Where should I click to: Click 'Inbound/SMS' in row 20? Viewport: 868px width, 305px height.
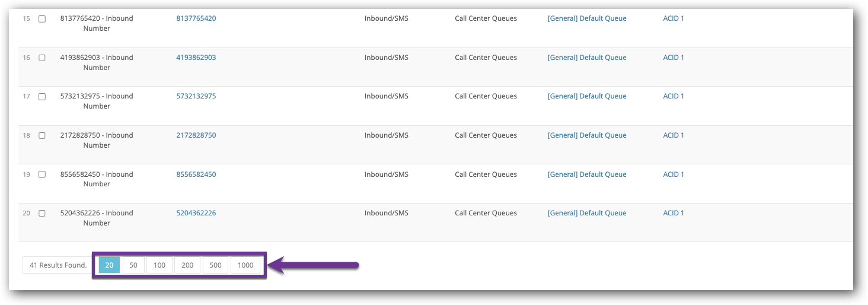(x=387, y=213)
